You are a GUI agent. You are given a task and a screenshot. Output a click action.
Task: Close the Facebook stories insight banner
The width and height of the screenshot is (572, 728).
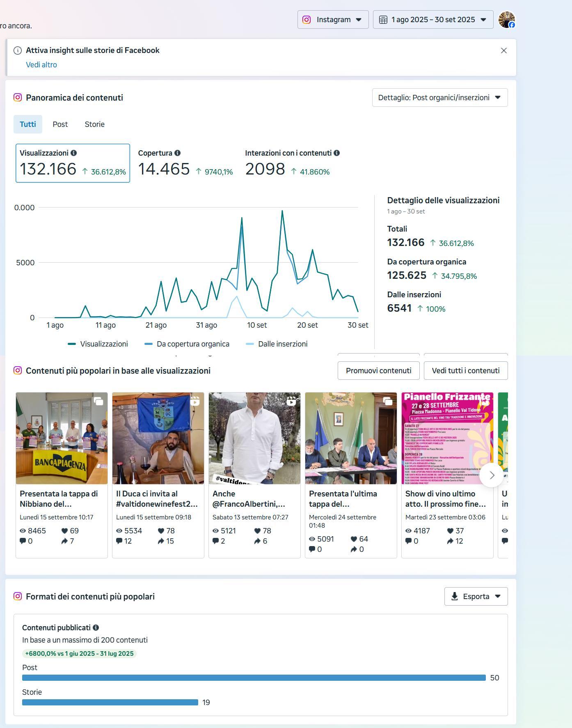[504, 51]
